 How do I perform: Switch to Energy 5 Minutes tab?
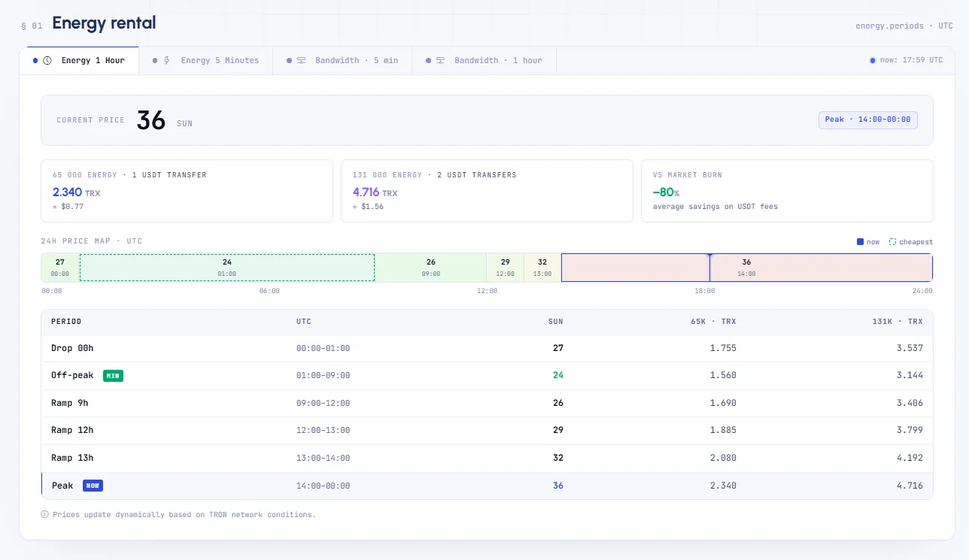tap(206, 60)
